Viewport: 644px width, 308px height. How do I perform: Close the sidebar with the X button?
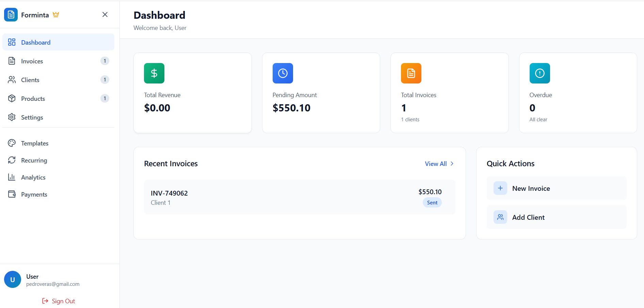click(x=105, y=14)
